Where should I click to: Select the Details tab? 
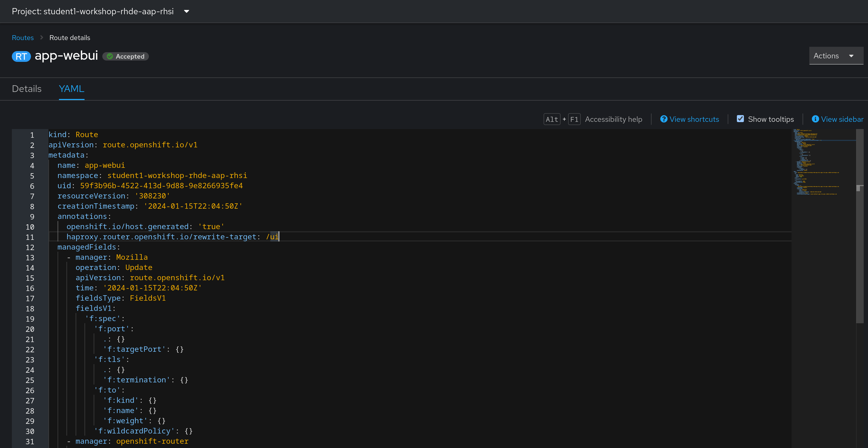click(27, 88)
